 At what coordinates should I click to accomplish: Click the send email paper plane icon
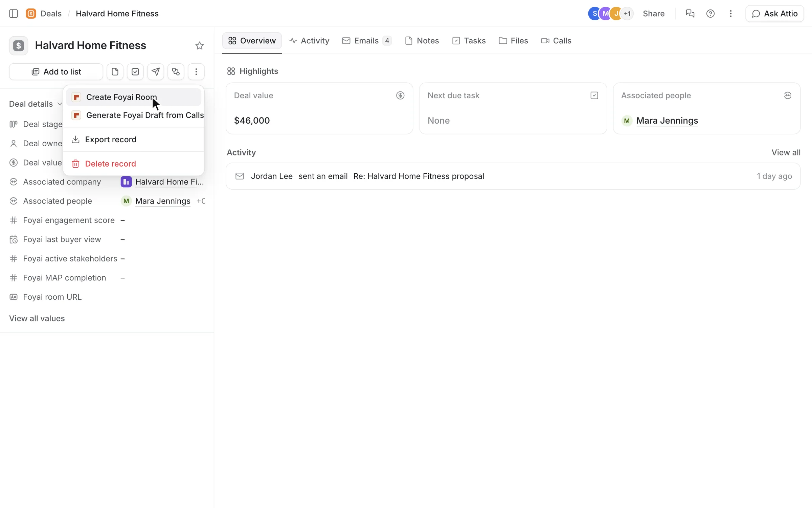click(156, 72)
